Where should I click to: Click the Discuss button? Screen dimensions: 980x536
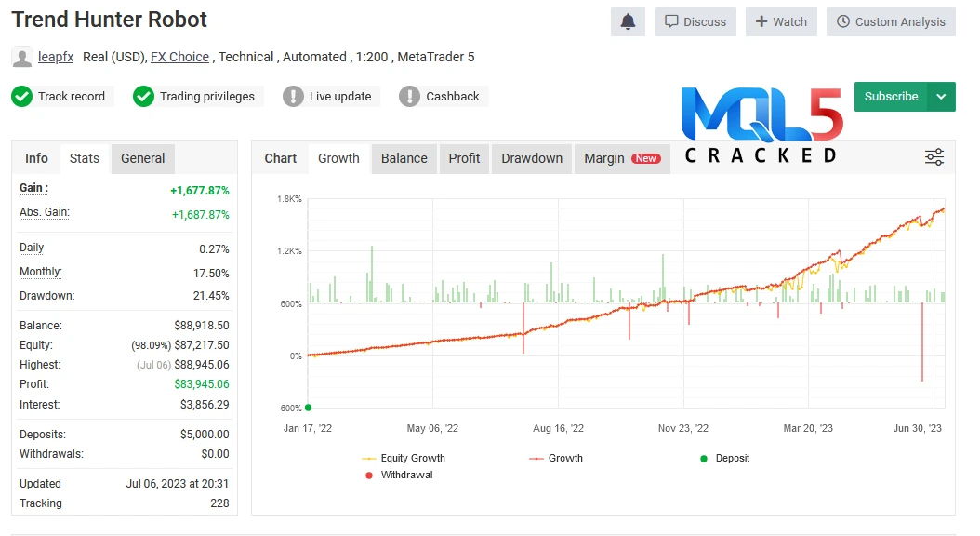pyautogui.click(x=695, y=22)
